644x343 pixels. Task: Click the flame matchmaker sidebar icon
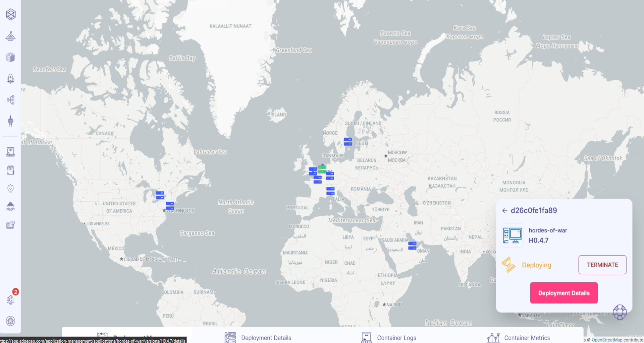click(10, 188)
